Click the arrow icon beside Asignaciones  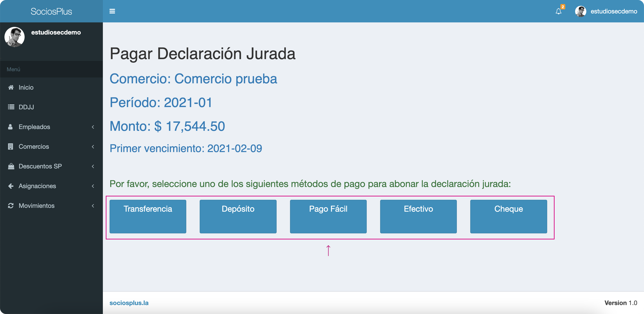pyautogui.click(x=11, y=186)
